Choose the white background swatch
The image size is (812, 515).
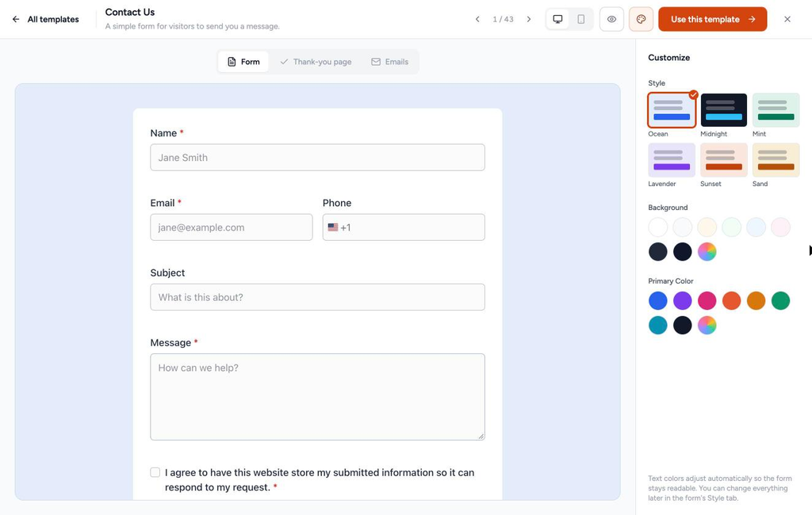click(x=658, y=227)
